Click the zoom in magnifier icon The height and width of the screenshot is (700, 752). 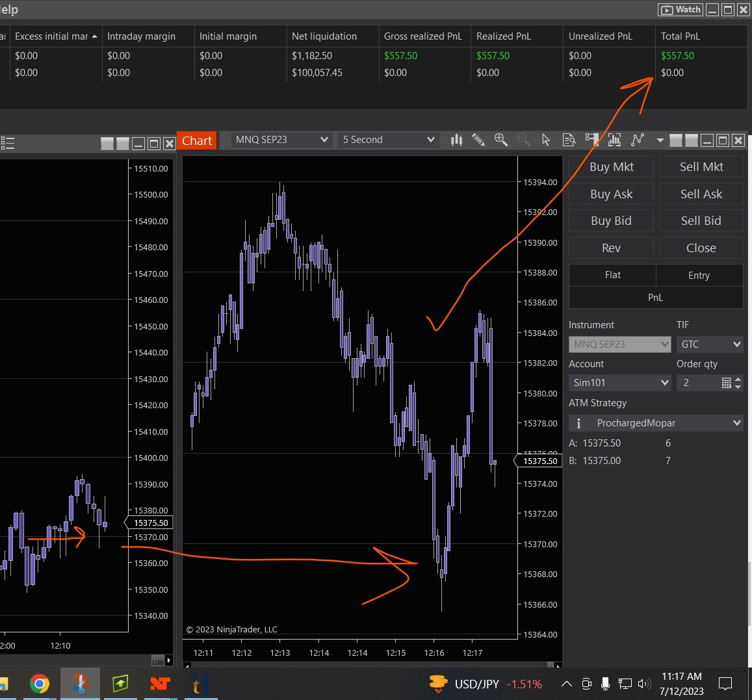point(500,140)
